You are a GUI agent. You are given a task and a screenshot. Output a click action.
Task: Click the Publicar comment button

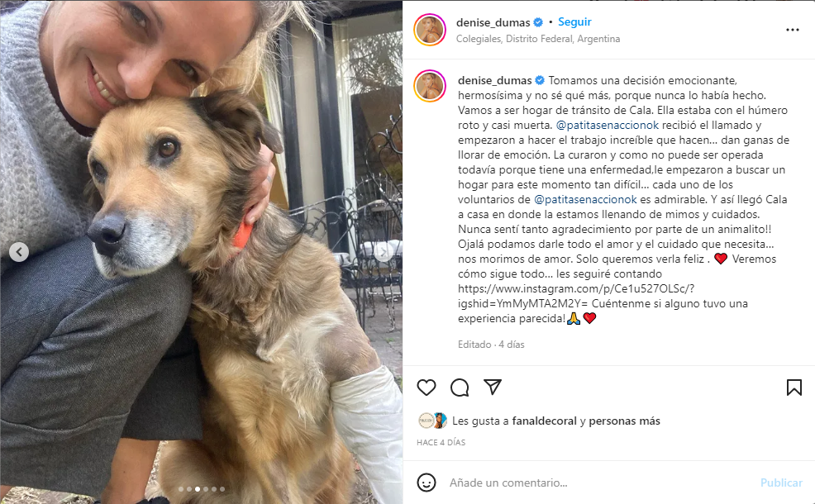tap(781, 483)
